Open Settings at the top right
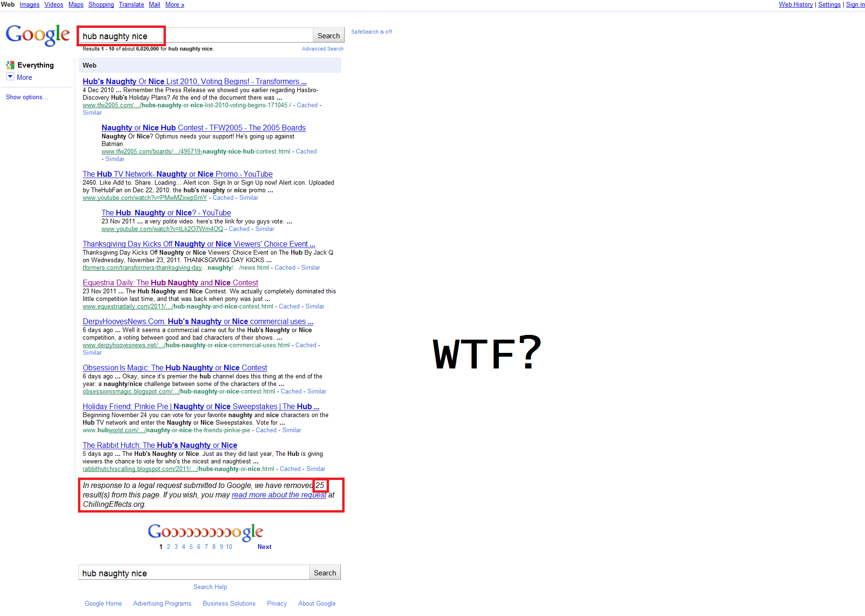 (829, 5)
